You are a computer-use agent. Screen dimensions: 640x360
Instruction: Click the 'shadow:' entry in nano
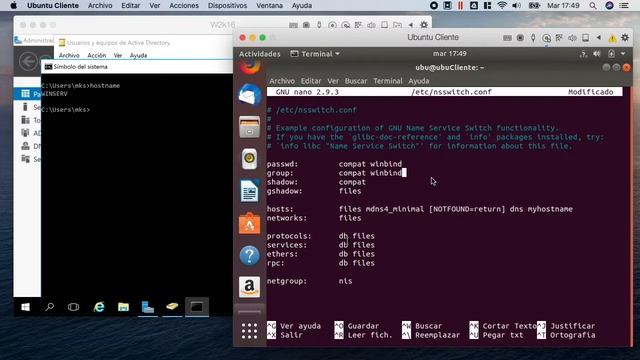point(316,182)
